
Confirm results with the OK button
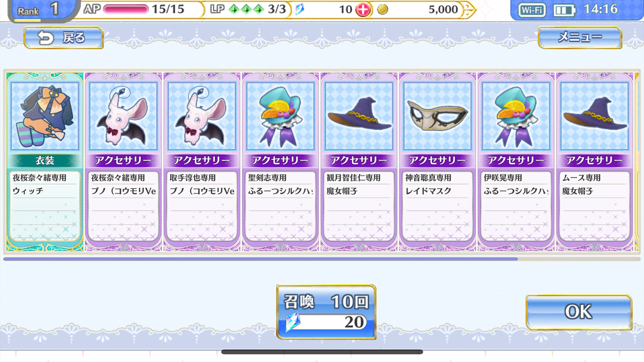coord(579,312)
